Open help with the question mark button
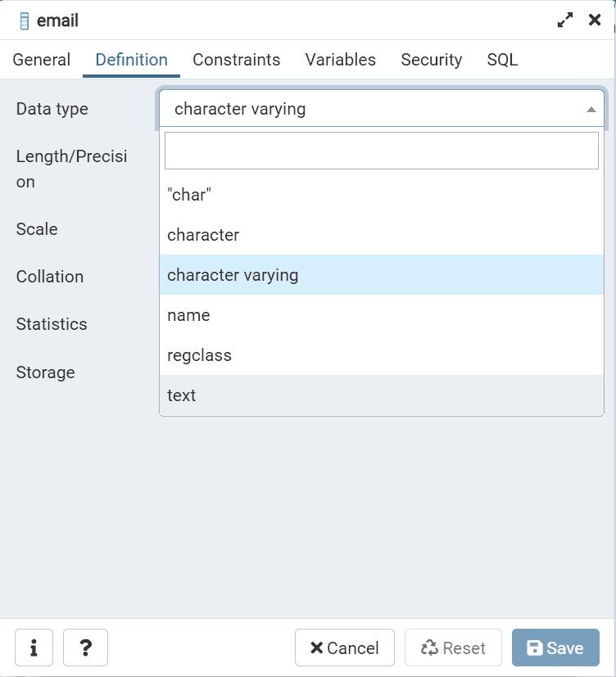This screenshot has height=677, width=616. (x=85, y=648)
